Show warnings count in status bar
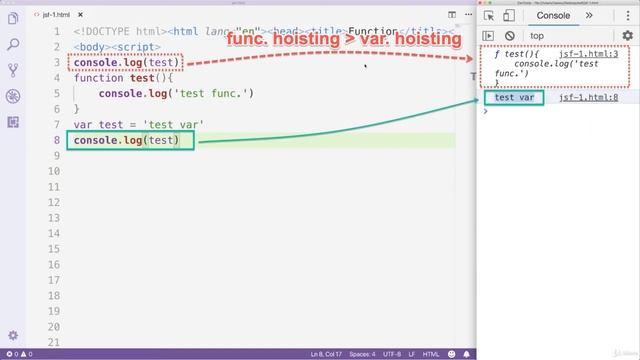 [x=27, y=354]
